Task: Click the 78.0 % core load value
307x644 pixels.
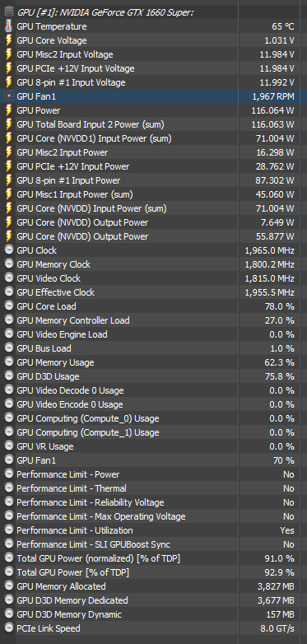Action: [x=280, y=306]
